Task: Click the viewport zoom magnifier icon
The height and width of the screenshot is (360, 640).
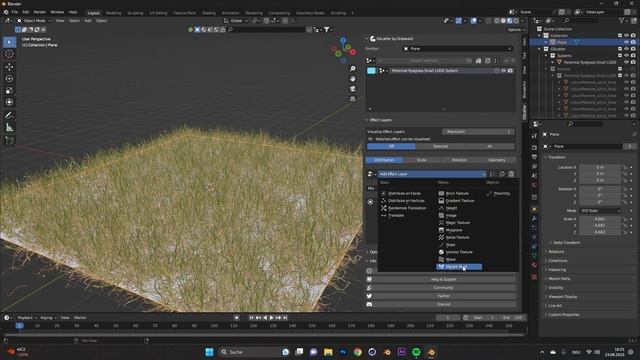Action: pos(353,69)
